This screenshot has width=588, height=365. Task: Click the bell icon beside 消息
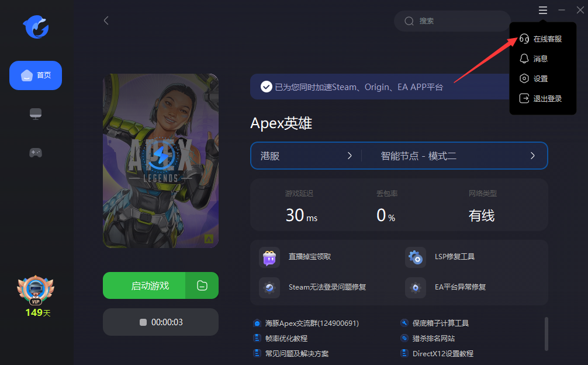point(524,58)
